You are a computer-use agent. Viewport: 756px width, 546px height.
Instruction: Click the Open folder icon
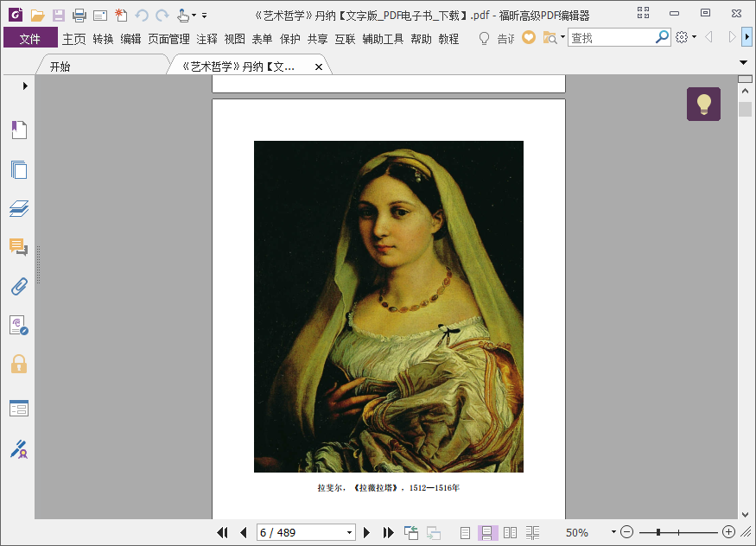point(38,16)
